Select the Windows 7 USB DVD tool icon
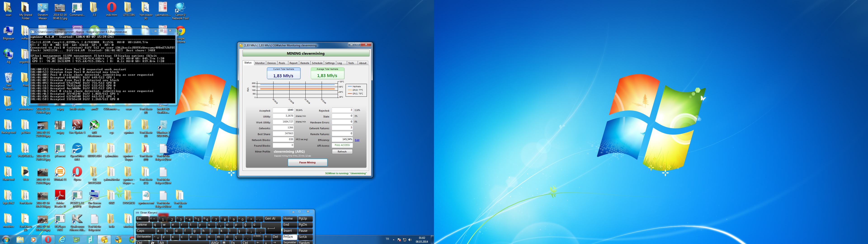The image size is (868, 244). click(163, 128)
